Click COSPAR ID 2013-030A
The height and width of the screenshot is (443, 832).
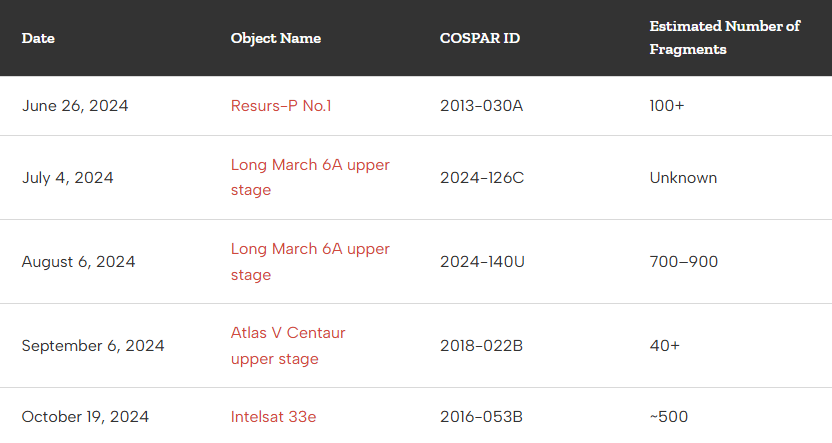(481, 105)
